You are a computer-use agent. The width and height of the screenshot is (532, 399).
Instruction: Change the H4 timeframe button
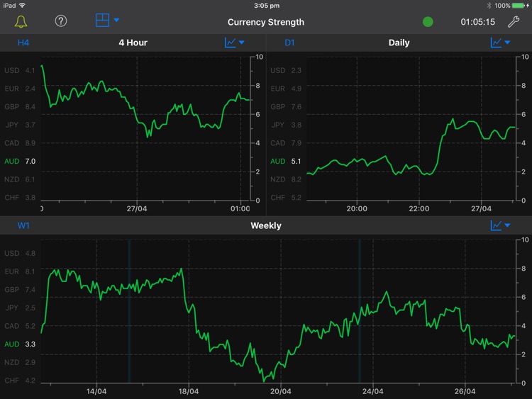[x=23, y=43]
